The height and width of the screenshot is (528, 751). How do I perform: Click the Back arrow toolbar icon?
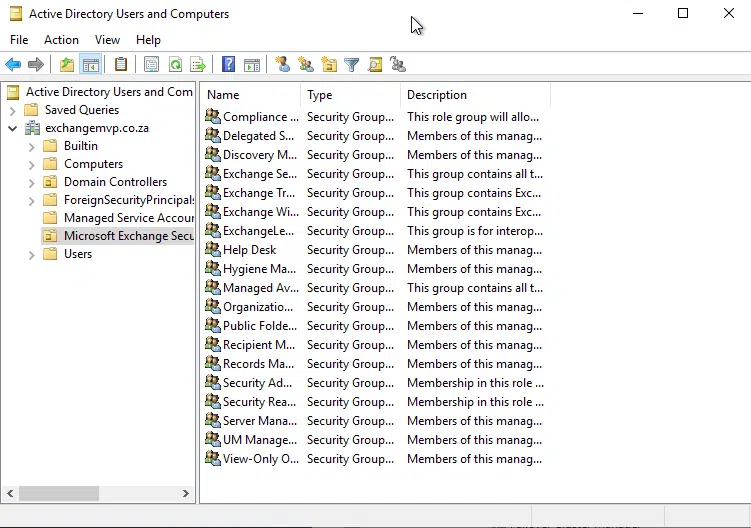(13, 65)
